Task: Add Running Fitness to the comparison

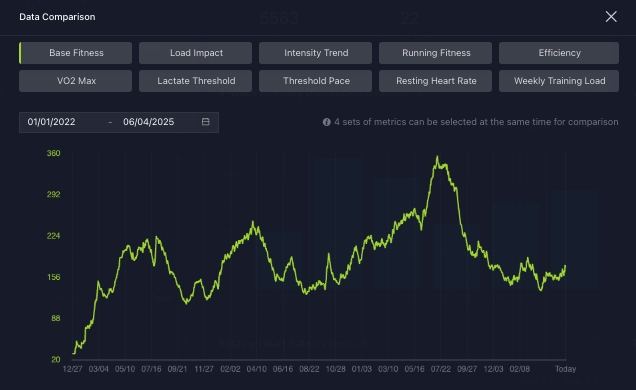Action: (x=436, y=53)
